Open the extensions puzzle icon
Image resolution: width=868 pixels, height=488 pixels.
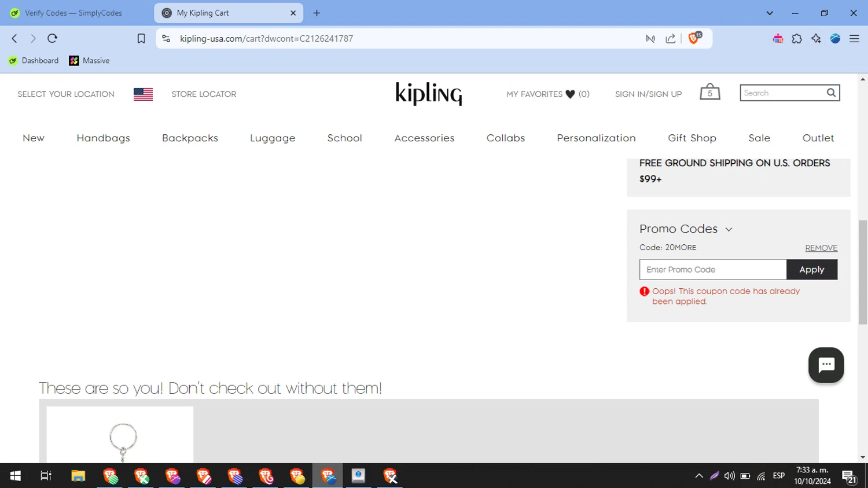click(797, 38)
